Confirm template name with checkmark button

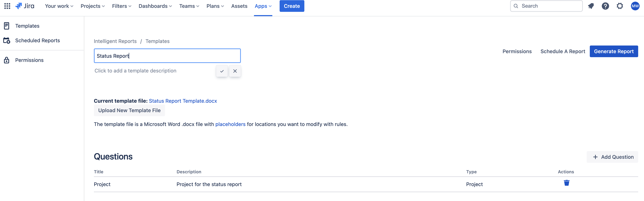click(222, 71)
